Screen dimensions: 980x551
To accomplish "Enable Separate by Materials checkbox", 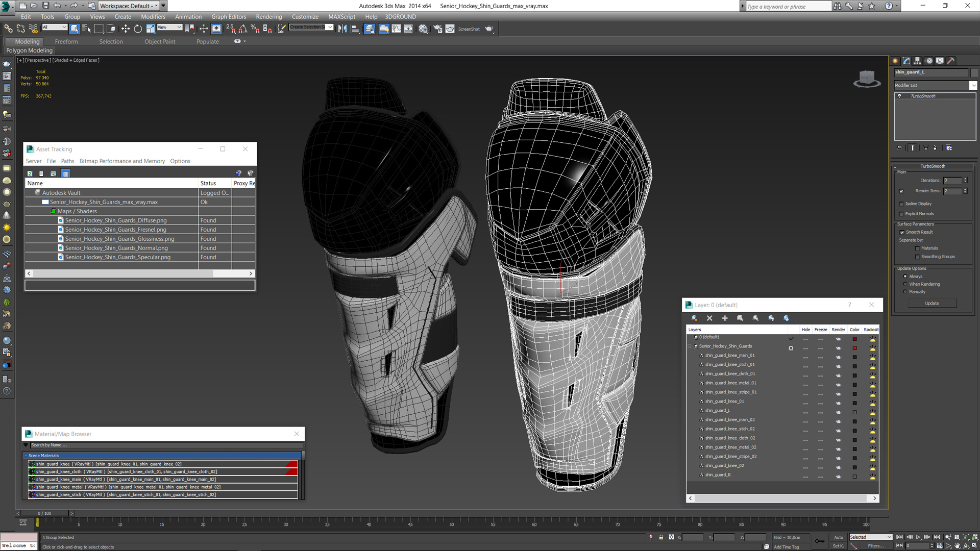I will point(917,248).
